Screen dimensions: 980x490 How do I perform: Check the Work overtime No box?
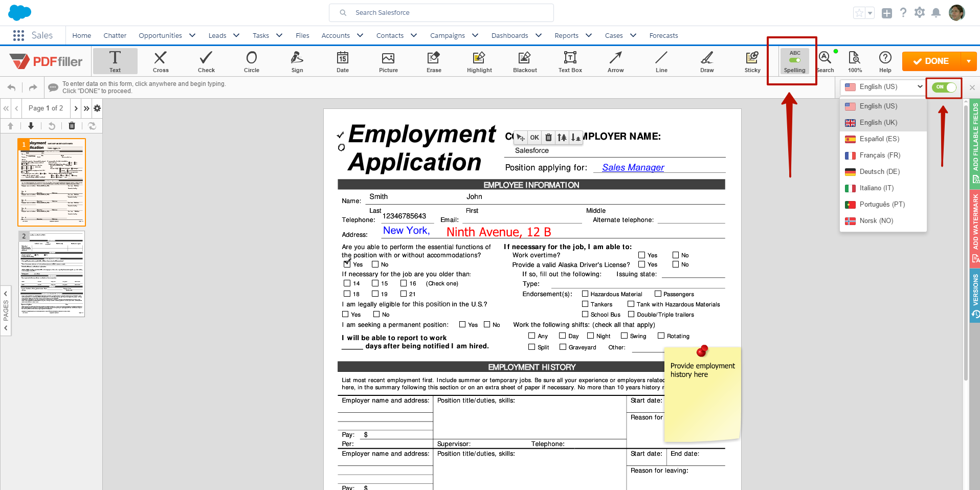click(x=676, y=255)
